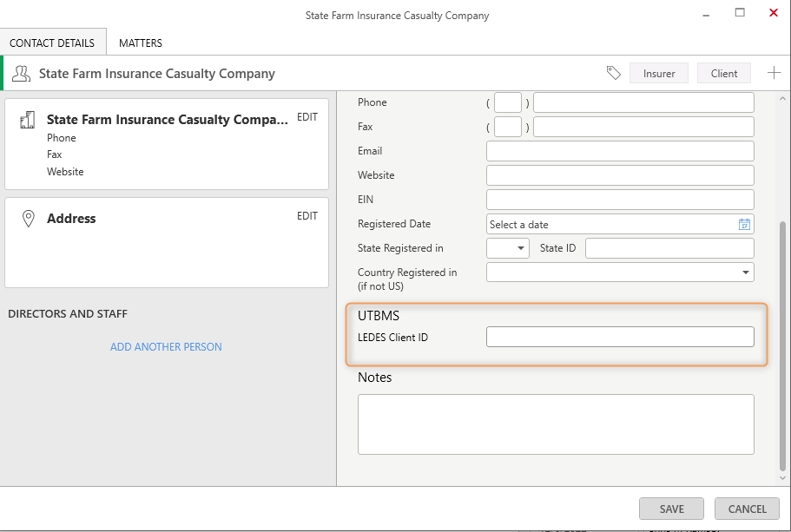This screenshot has width=791, height=532.
Task: Click the Website line in the contact card
Action: (x=65, y=172)
